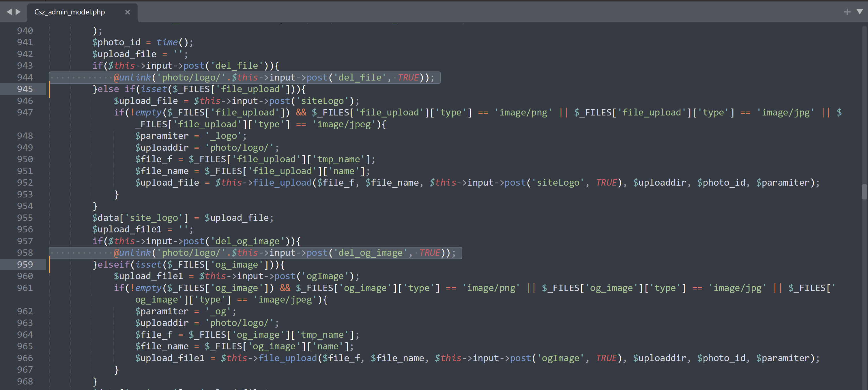This screenshot has width=868, height=390.
Task: Click the previous tab left arrow
Action: click(9, 12)
